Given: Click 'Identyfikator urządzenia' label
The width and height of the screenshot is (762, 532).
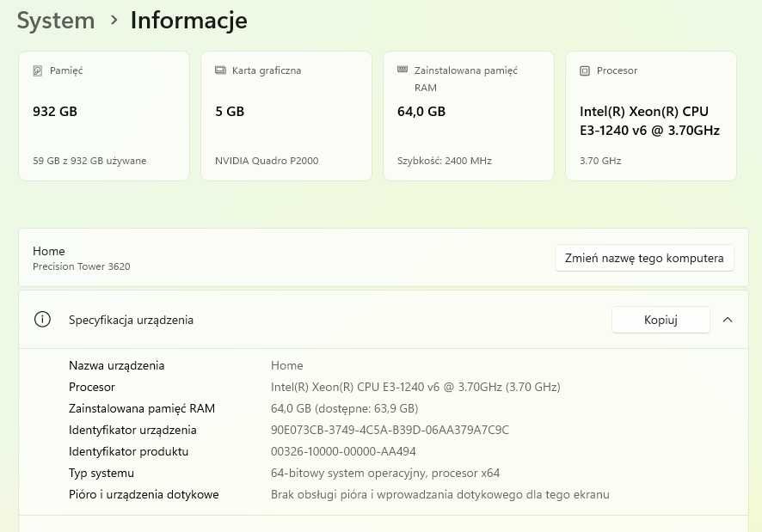Looking at the screenshot, I should tap(132, 430).
